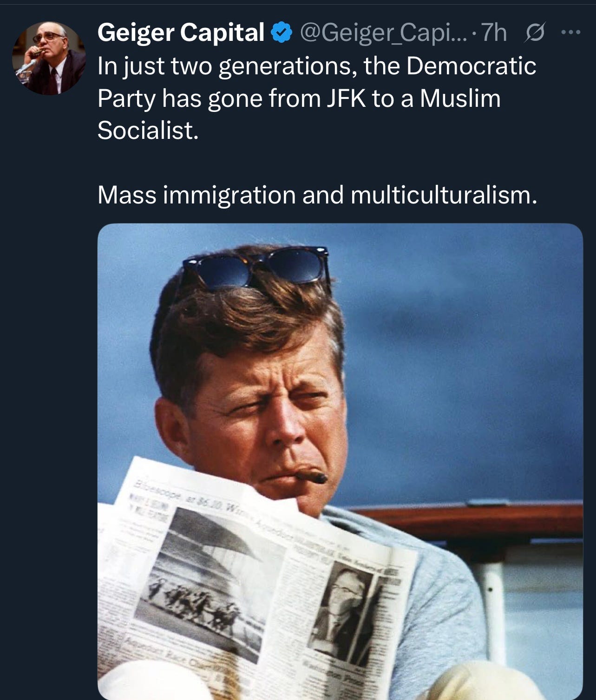Open the attached photo in full view
Image resolution: width=596 pixels, height=700 pixels.
pos(340,462)
